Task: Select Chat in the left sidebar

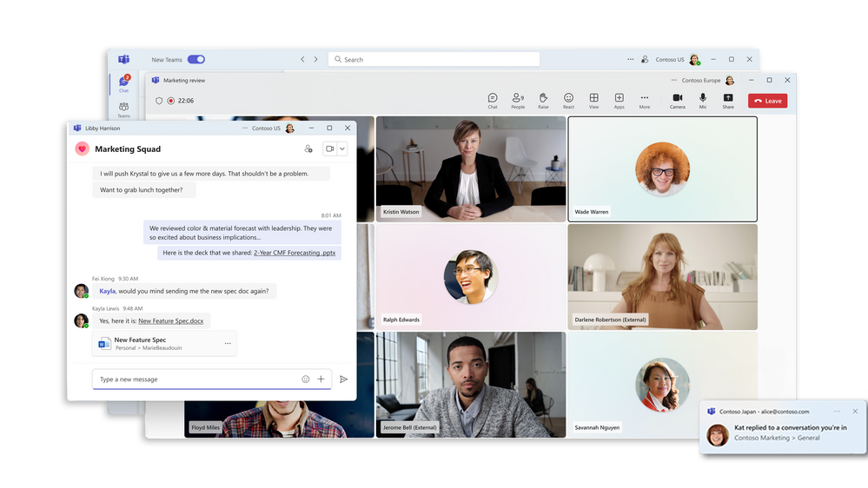Action: pos(123,83)
